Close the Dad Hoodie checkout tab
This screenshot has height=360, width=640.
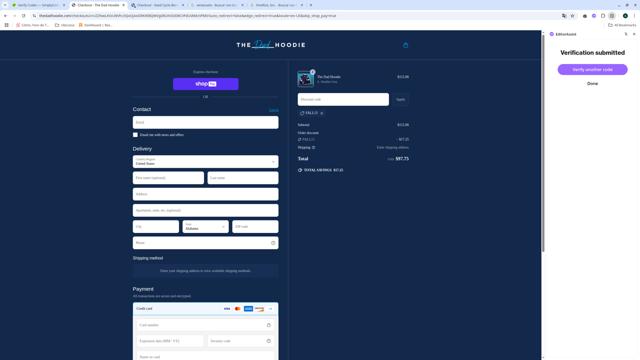tap(123, 5)
